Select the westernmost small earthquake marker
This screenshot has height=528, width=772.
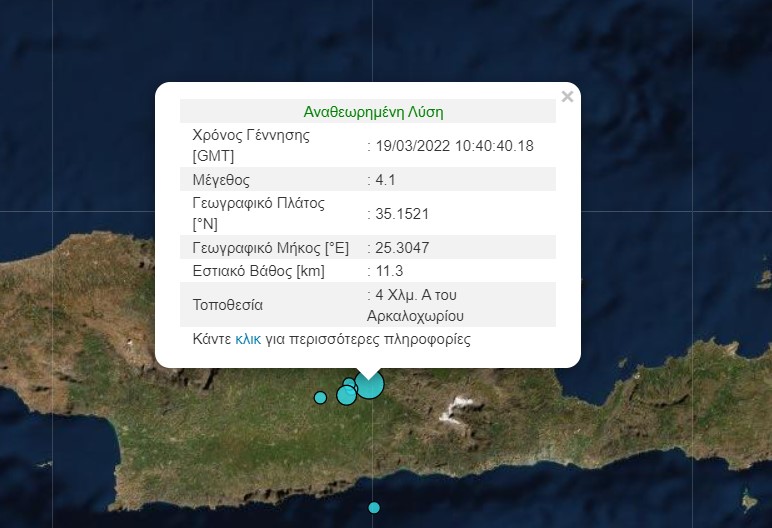320,397
